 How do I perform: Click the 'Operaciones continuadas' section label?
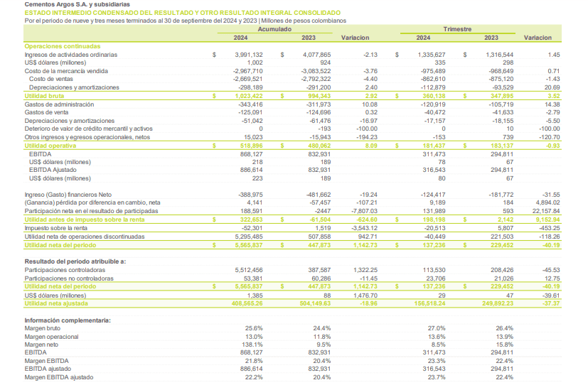(63, 46)
